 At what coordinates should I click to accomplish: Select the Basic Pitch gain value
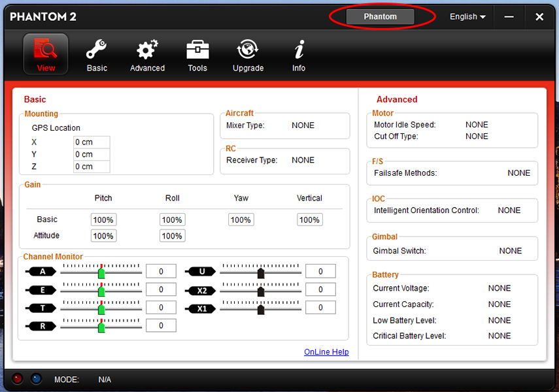(x=103, y=220)
